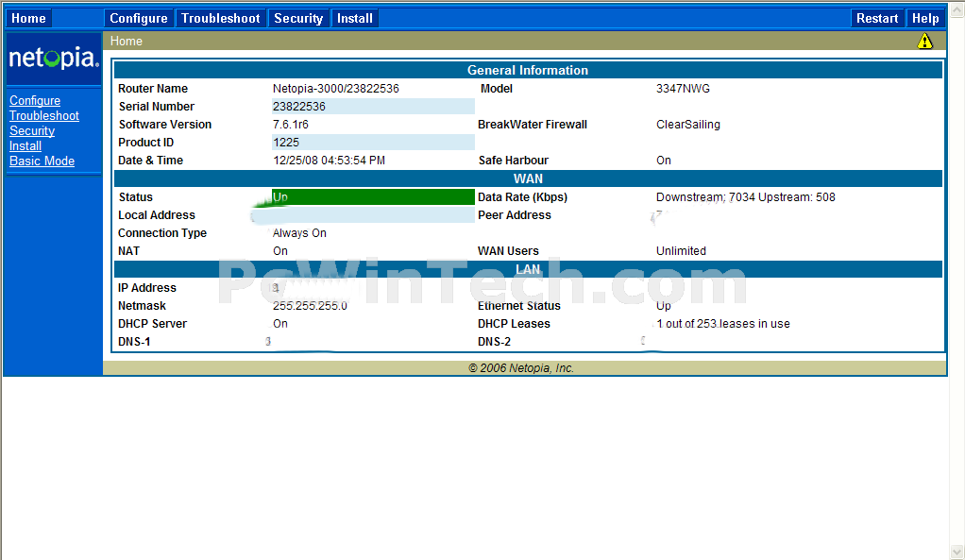Click the 'WAN Users' label
Screen dimensions: 965x560
pyautogui.click(x=508, y=251)
